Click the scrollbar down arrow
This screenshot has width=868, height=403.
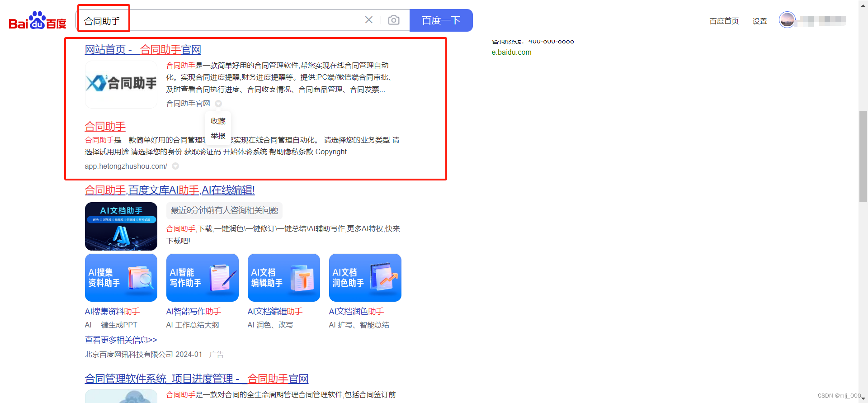863,398
